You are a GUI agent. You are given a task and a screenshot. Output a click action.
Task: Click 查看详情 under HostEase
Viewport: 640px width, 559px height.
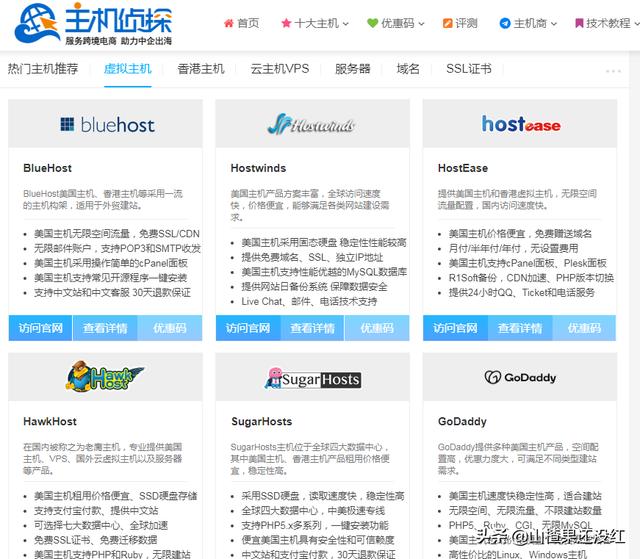[x=520, y=328]
